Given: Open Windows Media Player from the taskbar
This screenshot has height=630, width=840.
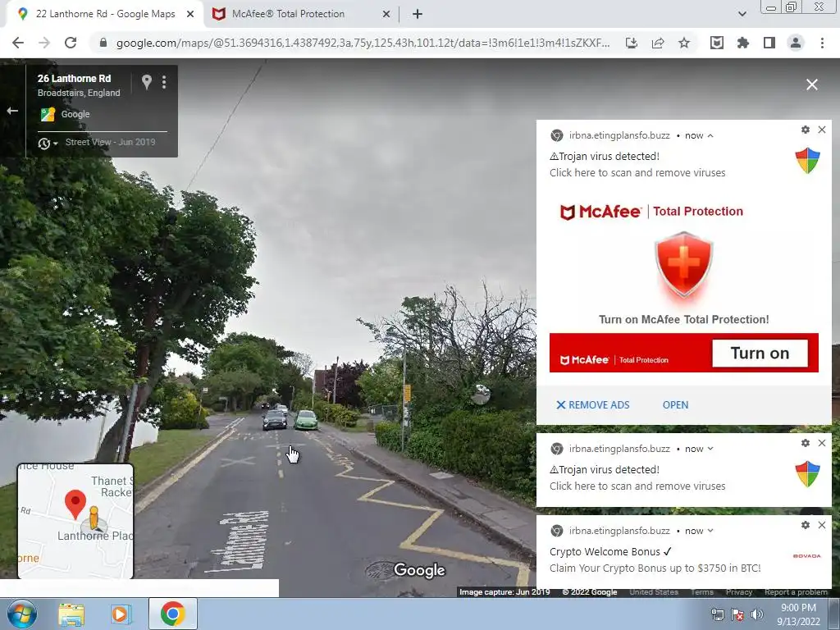Looking at the screenshot, I should click(x=121, y=614).
